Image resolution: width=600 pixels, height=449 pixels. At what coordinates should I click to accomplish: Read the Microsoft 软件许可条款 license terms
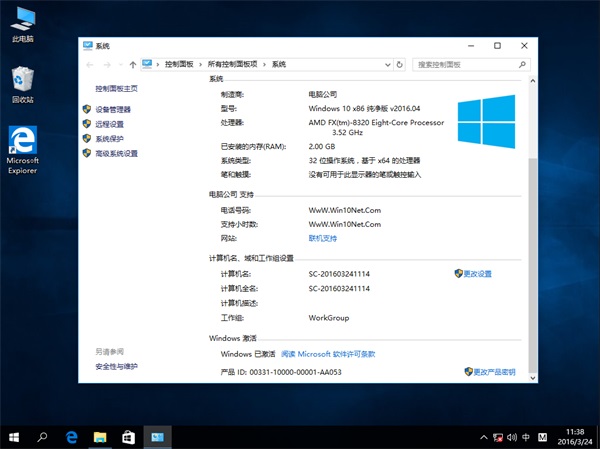click(x=328, y=354)
